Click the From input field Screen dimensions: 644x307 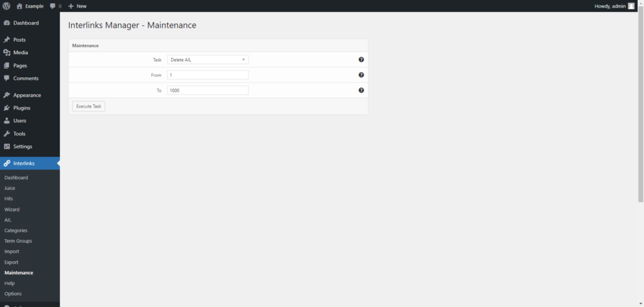coord(208,75)
